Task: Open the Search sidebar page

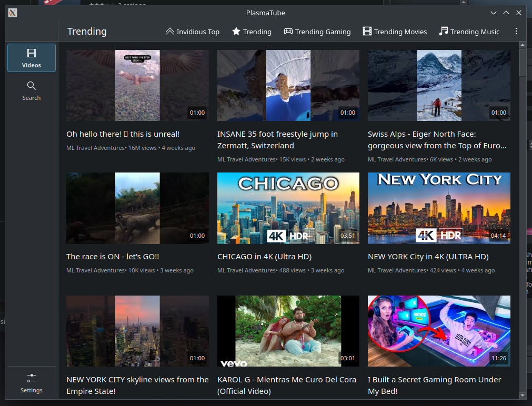Action: 32,91
